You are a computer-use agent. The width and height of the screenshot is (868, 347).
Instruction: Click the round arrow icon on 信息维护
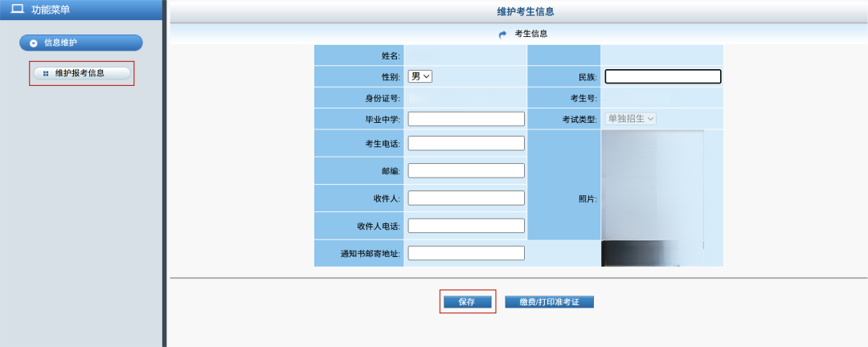pyautogui.click(x=34, y=43)
